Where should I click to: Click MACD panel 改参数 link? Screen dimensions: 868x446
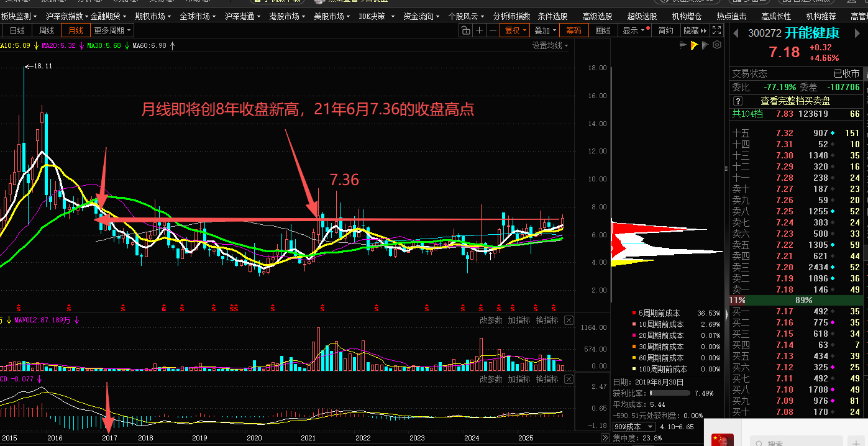[491, 379]
